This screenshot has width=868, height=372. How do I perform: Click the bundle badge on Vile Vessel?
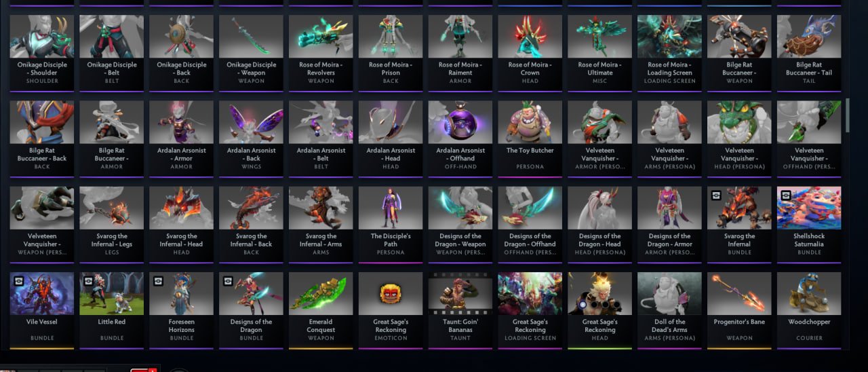tap(18, 281)
